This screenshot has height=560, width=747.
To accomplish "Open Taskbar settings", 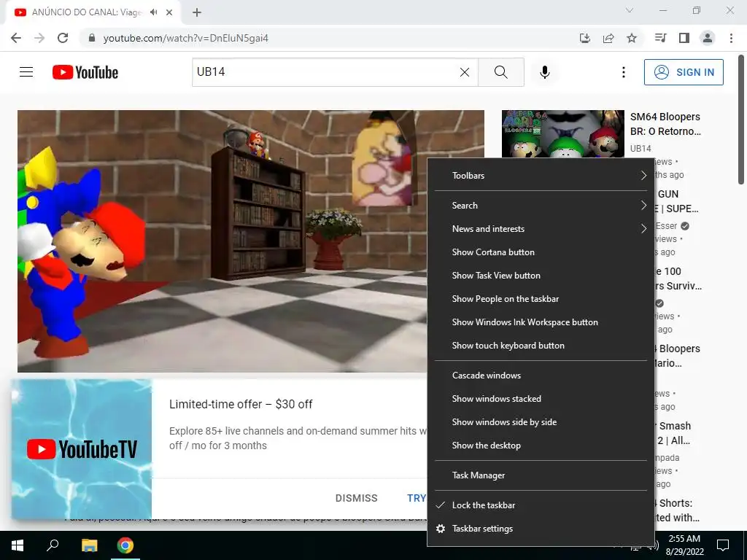I will coord(541,529).
